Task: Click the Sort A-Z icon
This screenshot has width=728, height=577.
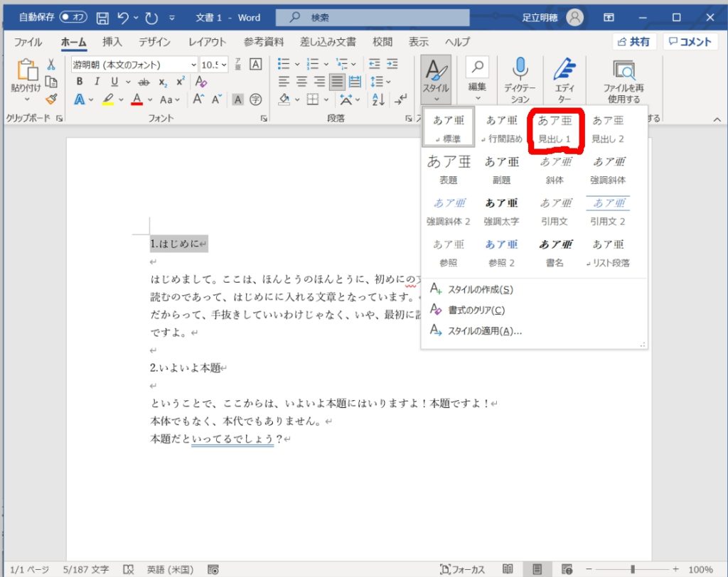Action: tap(378, 99)
